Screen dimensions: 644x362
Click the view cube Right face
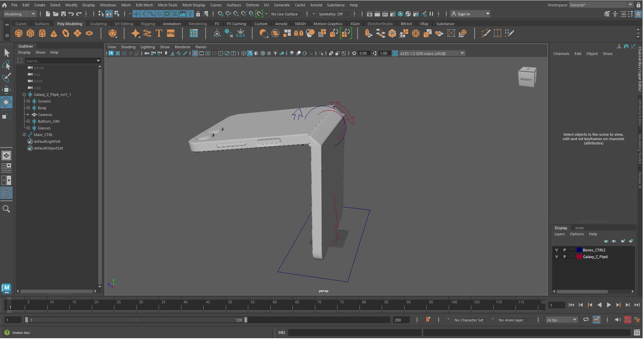(x=526, y=79)
